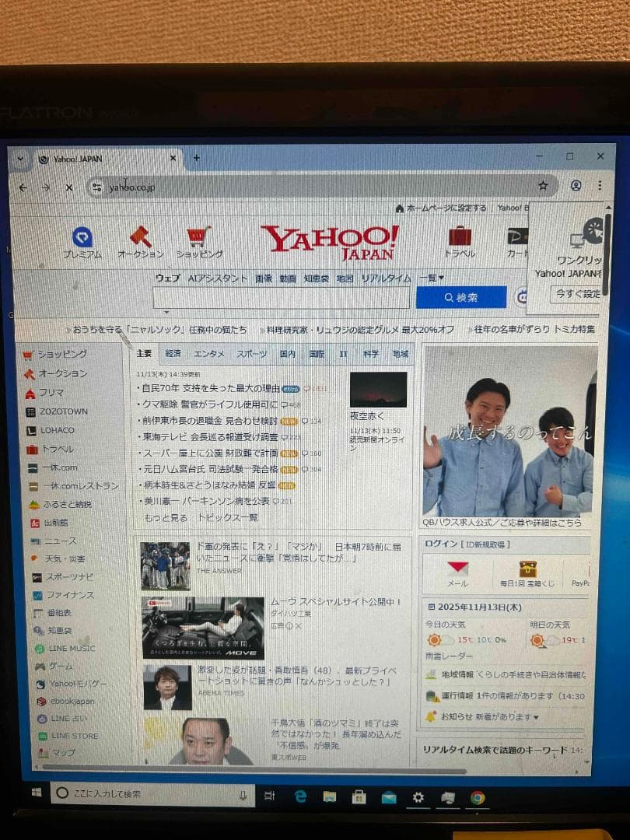Screen dimensions: 630x840
Task: Select the オークション hammer icon in the top bar
Action: click(x=141, y=236)
